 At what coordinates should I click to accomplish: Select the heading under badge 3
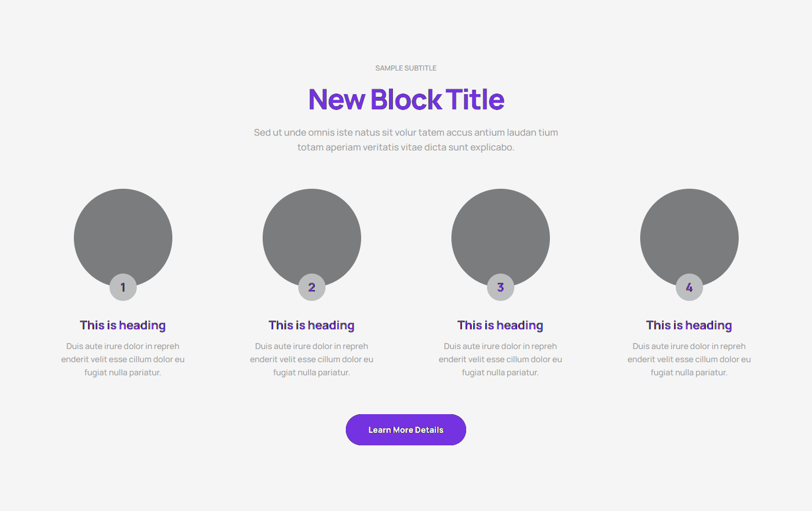[x=501, y=326]
